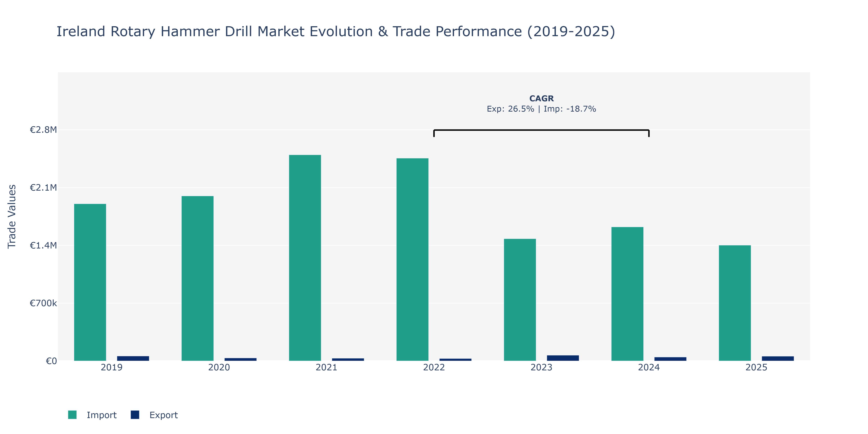The width and height of the screenshot is (868, 434).
Task: Click the €0 y-axis tick label
Action: click(52, 361)
